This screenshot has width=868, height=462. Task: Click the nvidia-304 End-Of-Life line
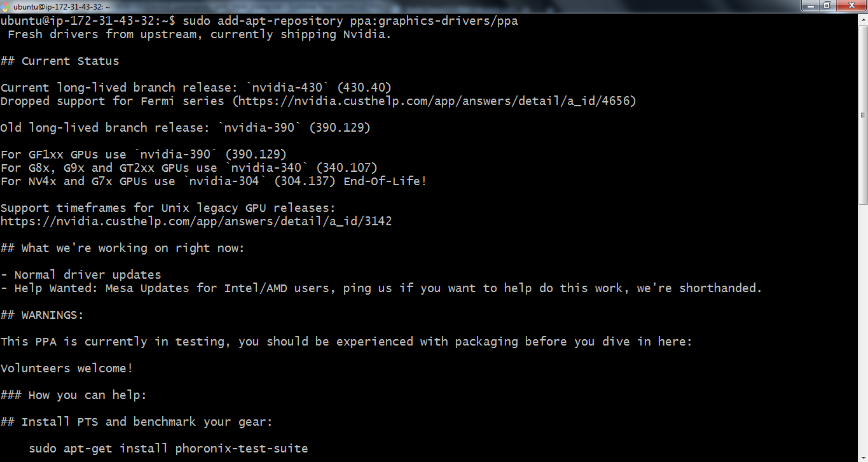pos(213,181)
